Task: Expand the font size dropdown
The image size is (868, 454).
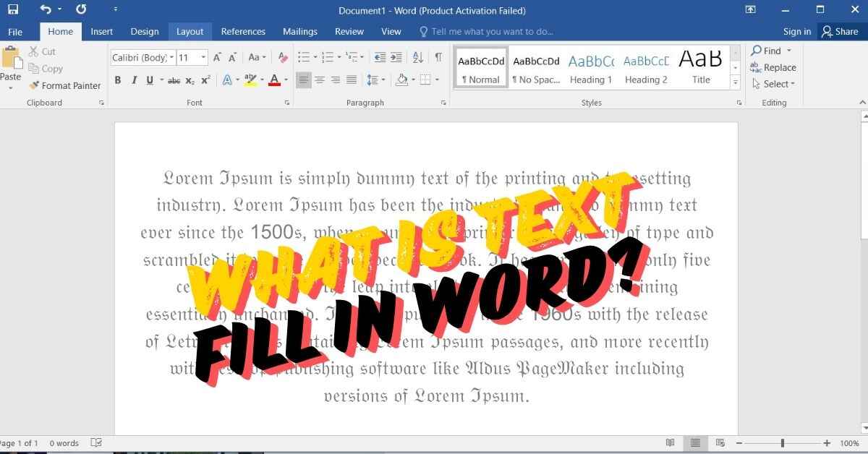Action: [x=204, y=58]
